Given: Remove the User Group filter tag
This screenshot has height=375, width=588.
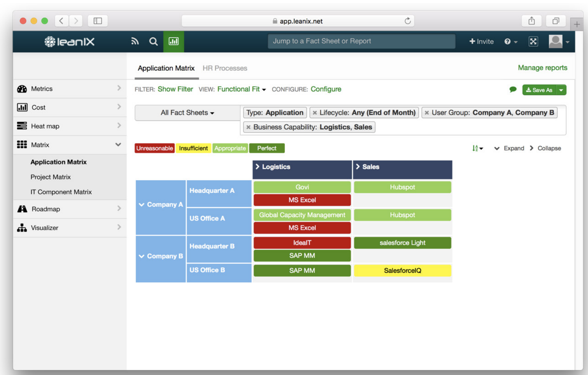Looking at the screenshot, I should [x=427, y=113].
